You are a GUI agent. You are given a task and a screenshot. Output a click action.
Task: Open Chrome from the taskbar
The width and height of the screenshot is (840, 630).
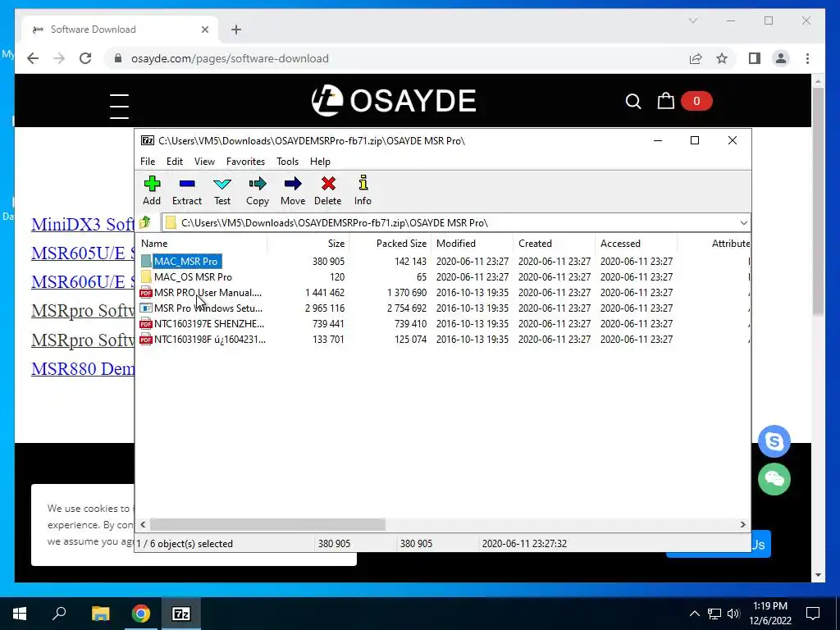141,614
